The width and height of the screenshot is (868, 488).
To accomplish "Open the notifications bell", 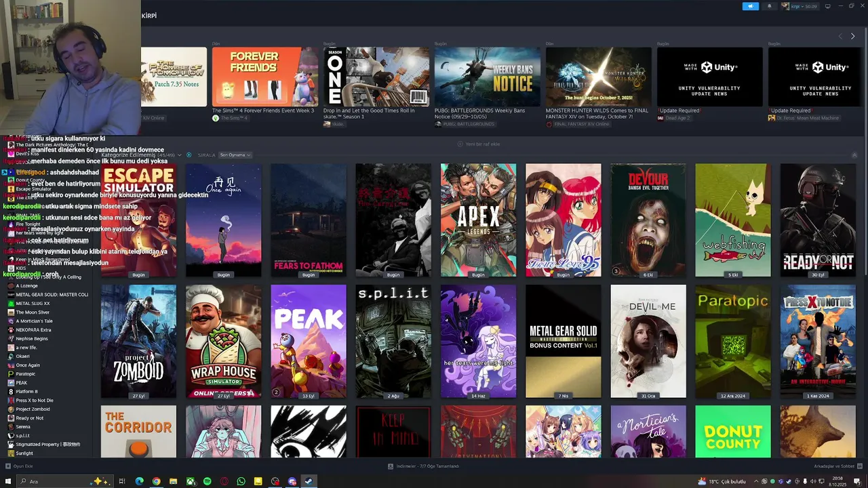I will (x=769, y=6).
